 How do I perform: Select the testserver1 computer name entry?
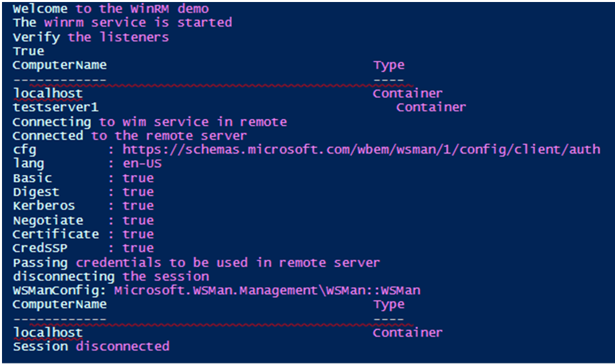56,108
